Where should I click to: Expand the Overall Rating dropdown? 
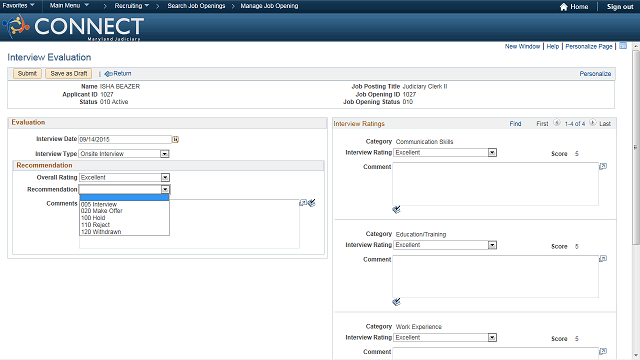[x=165, y=178]
